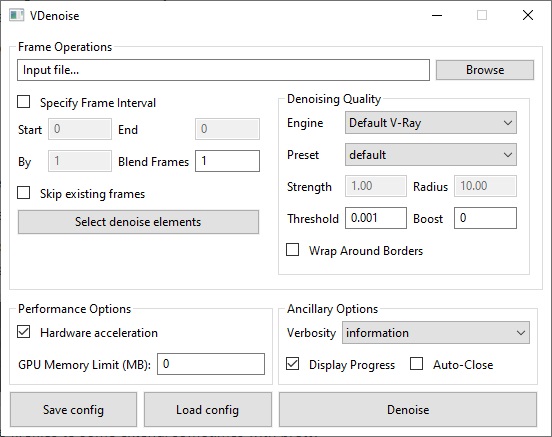552x437 pixels.
Task: Enable Specify Frame Interval checkbox
Action: click(24, 102)
